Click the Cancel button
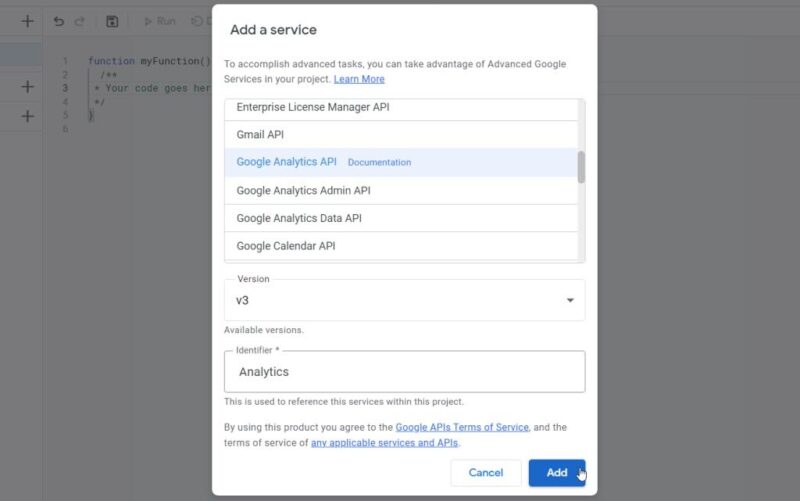 coord(486,473)
